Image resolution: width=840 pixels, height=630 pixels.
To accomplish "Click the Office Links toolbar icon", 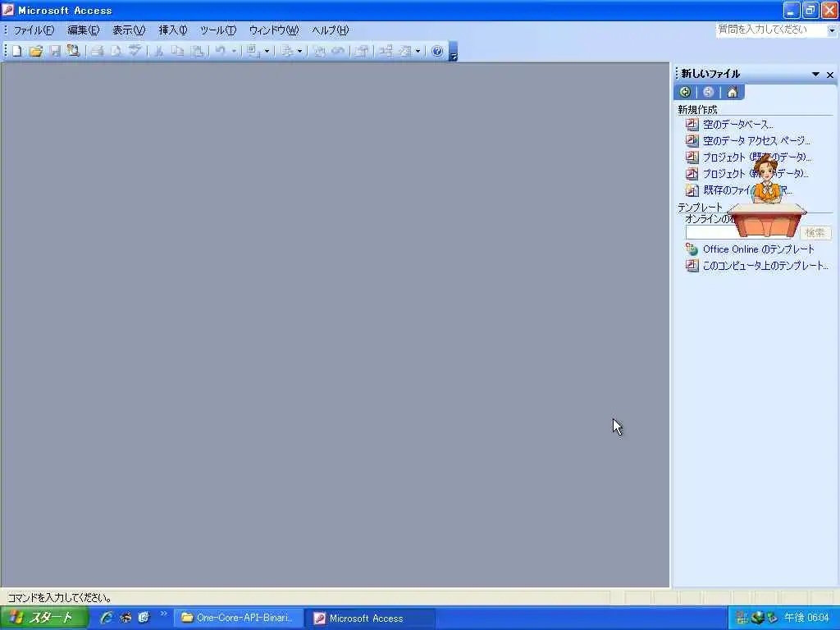I will [253, 51].
